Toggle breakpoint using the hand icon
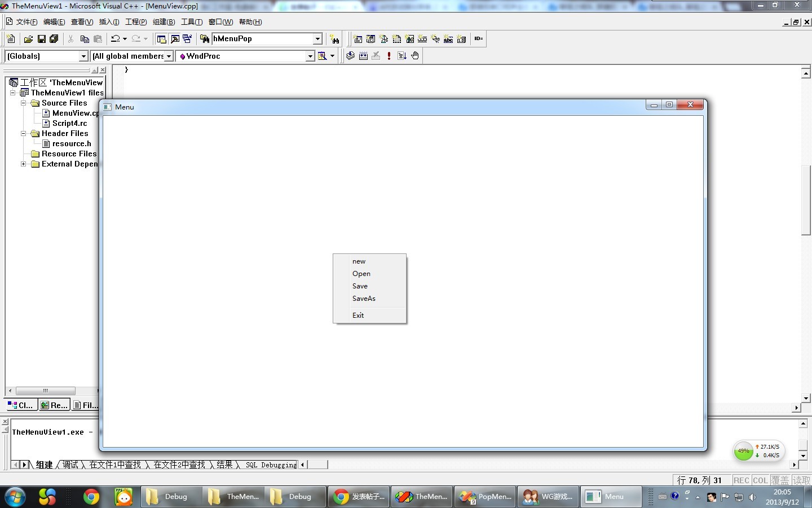This screenshot has width=812, height=508. tap(415, 56)
